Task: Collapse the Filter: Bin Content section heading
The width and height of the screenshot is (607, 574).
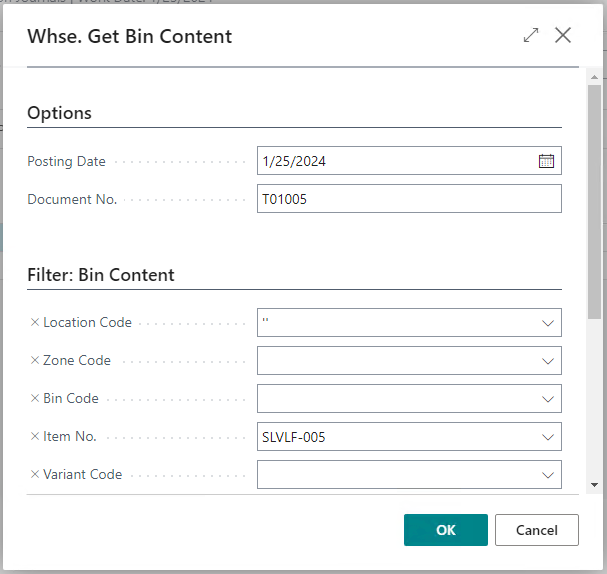Action: click(x=101, y=275)
